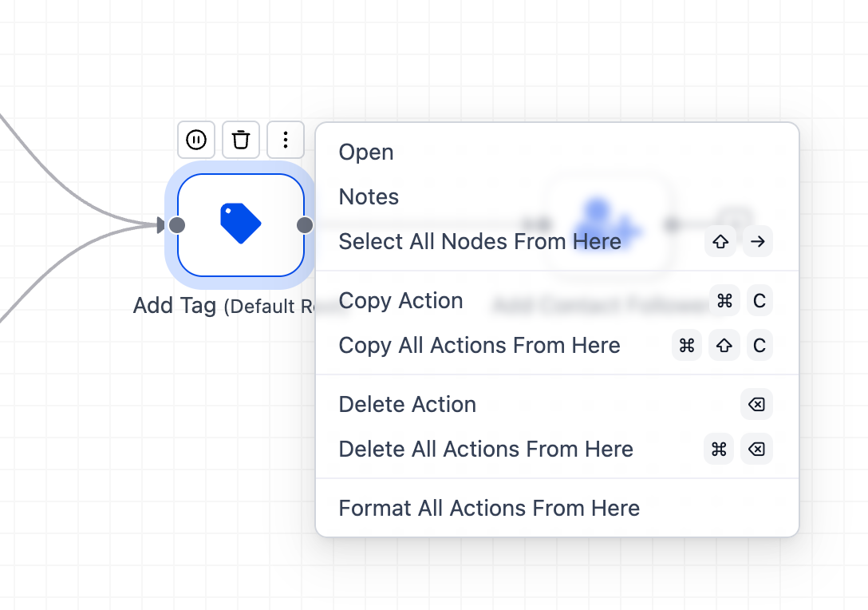Choose Select All Nodes From Here

click(479, 242)
